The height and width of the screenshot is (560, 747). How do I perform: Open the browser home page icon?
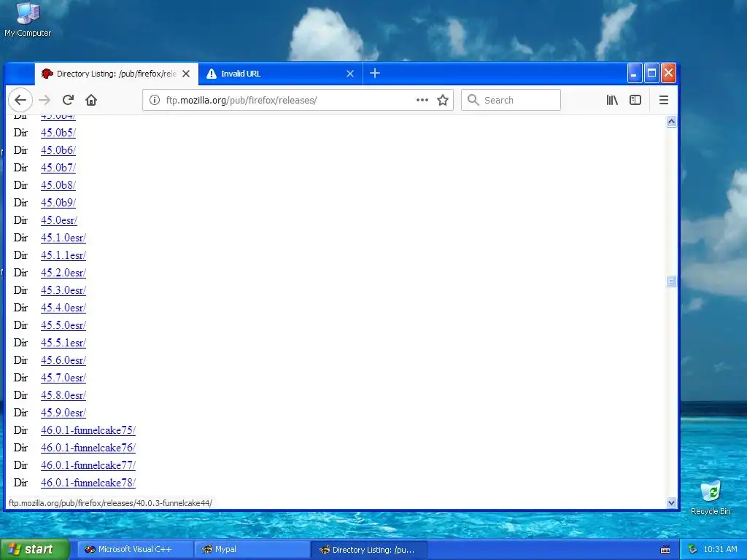(91, 100)
